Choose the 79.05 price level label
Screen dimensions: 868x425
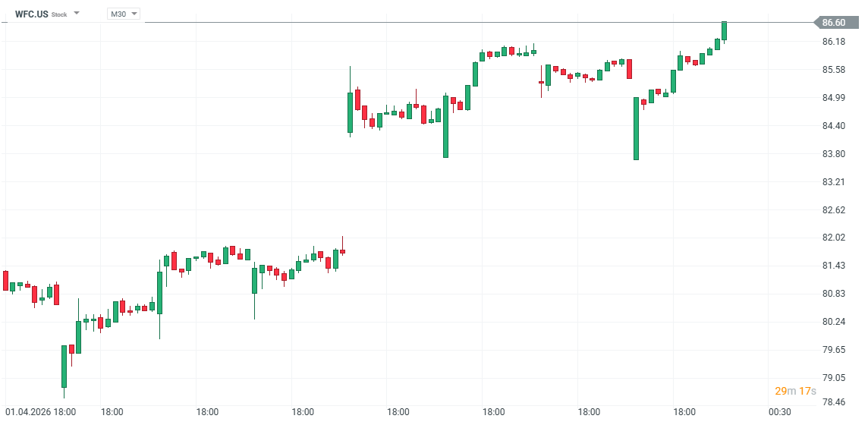[834, 378]
